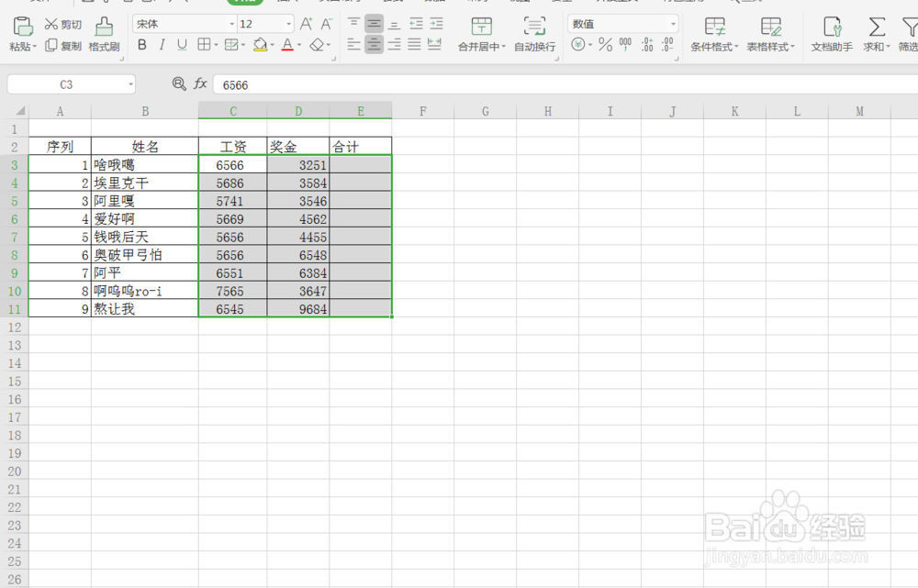Open Document Assistant (文档助手)
Viewport: 918px width, 588px height.
pos(832,34)
